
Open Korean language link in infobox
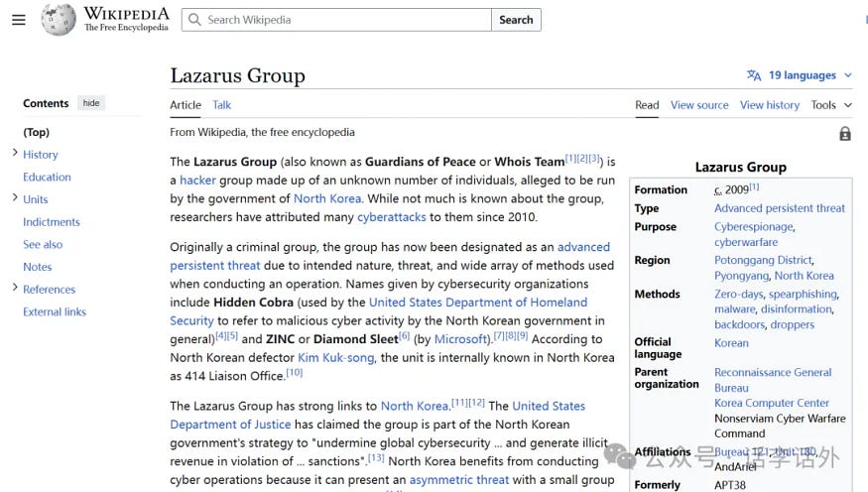point(731,343)
